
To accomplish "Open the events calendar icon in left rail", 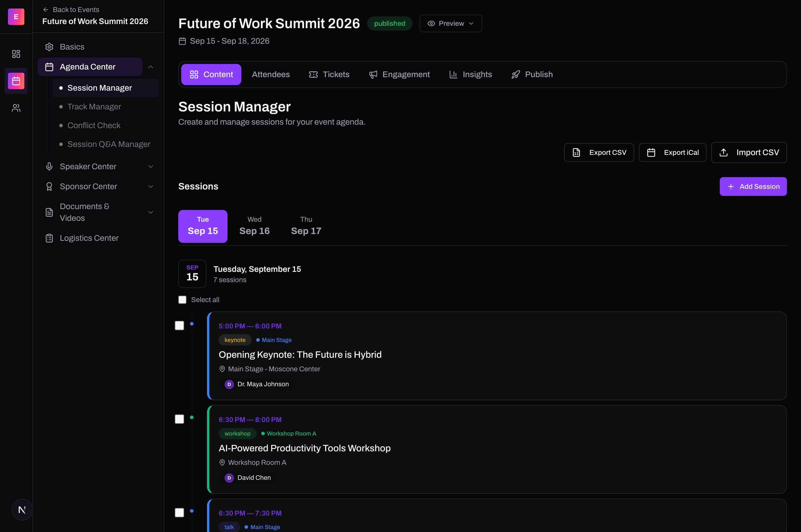I will point(16,81).
